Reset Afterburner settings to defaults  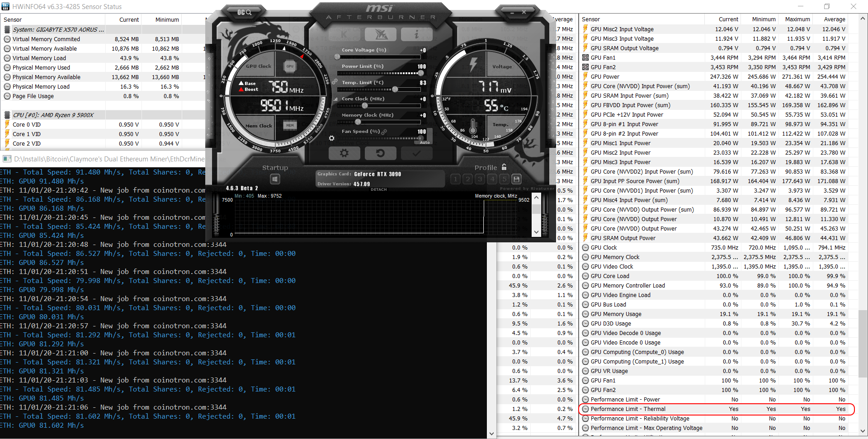click(x=380, y=153)
